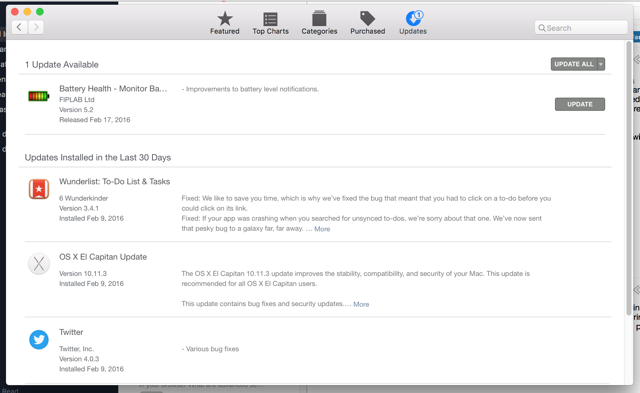Open the Top Charts list tab
The width and height of the screenshot is (640, 393).
point(270,23)
